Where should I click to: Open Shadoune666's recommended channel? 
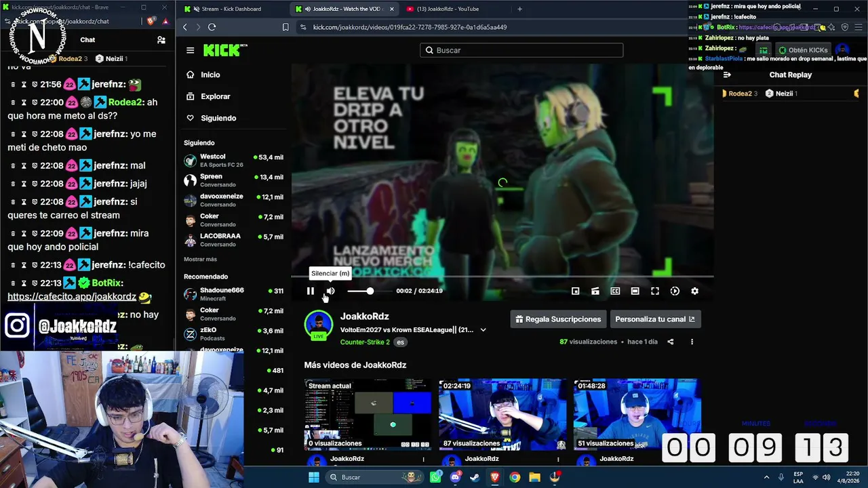pos(234,294)
